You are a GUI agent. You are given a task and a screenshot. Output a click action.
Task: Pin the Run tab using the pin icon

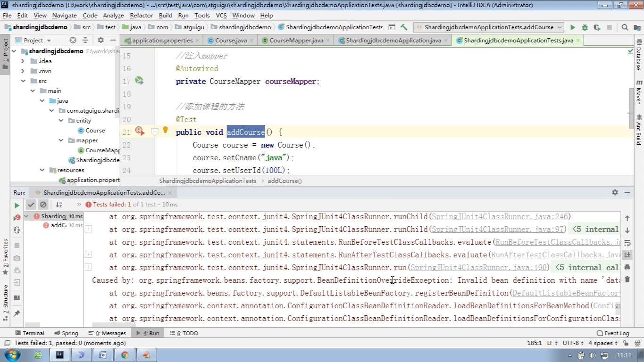point(17,313)
